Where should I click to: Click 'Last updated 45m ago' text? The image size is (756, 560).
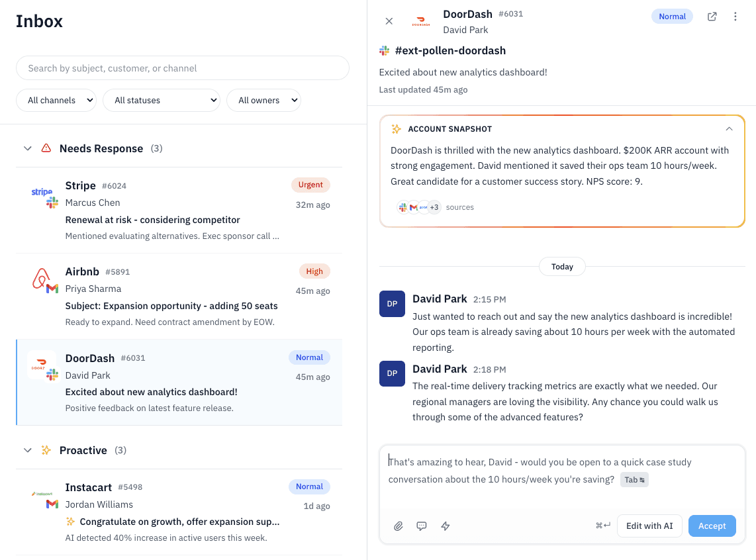423,89
